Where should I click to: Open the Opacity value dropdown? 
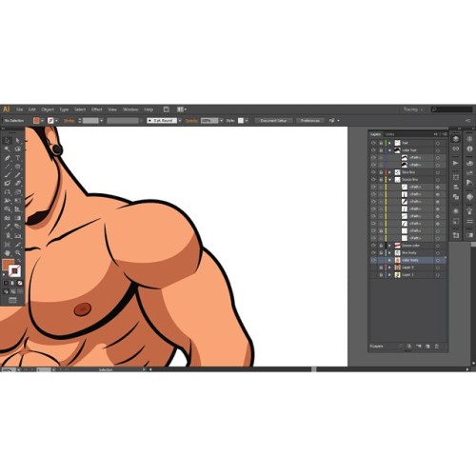click(221, 121)
